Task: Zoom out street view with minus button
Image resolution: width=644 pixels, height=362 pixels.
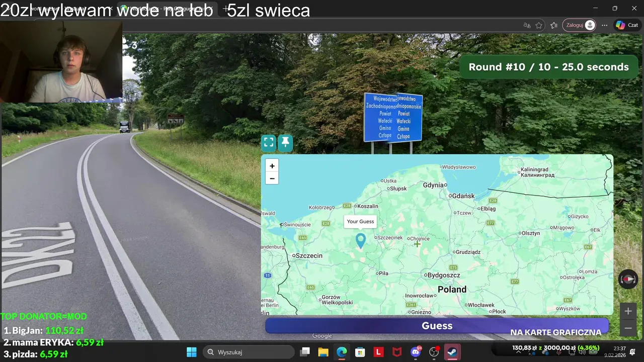Action: tap(628, 328)
